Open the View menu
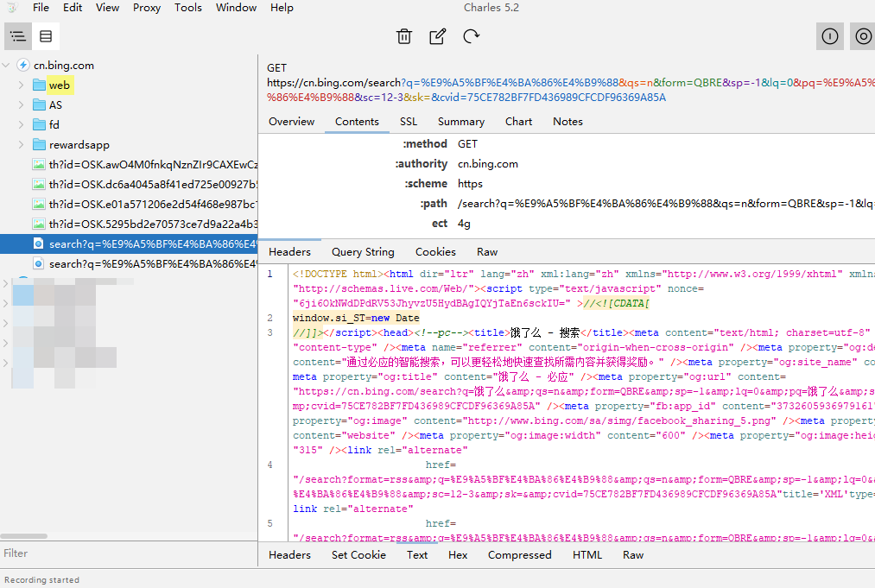Image resolution: width=875 pixels, height=588 pixels. coord(107,7)
